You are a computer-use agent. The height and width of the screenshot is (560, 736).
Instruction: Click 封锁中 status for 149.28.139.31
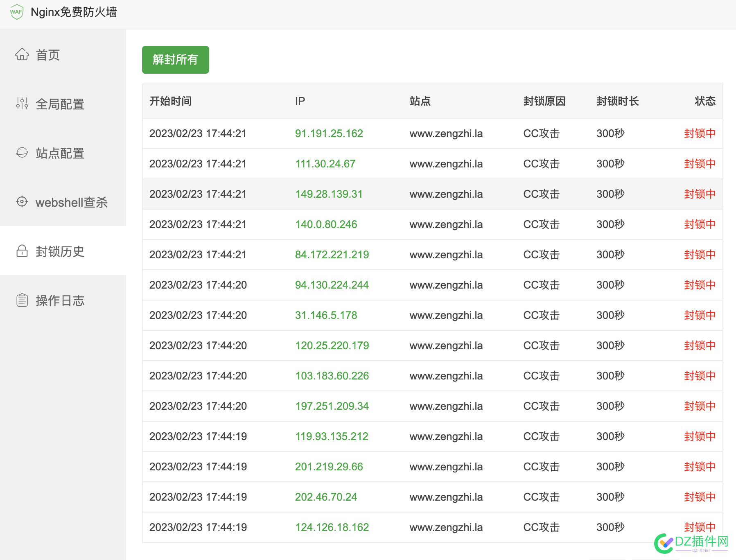pos(700,194)
